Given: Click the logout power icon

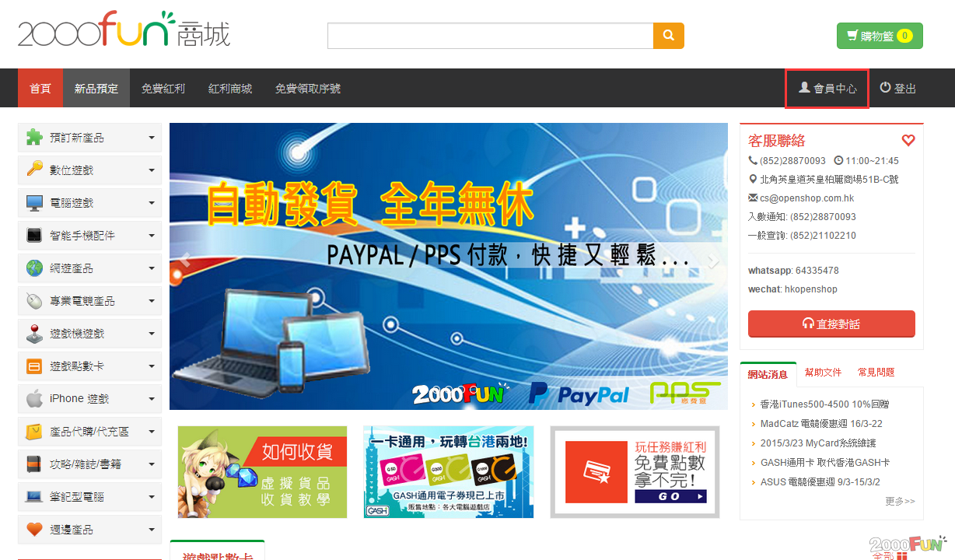Looking at the screenshot, I should coord(885,88).
